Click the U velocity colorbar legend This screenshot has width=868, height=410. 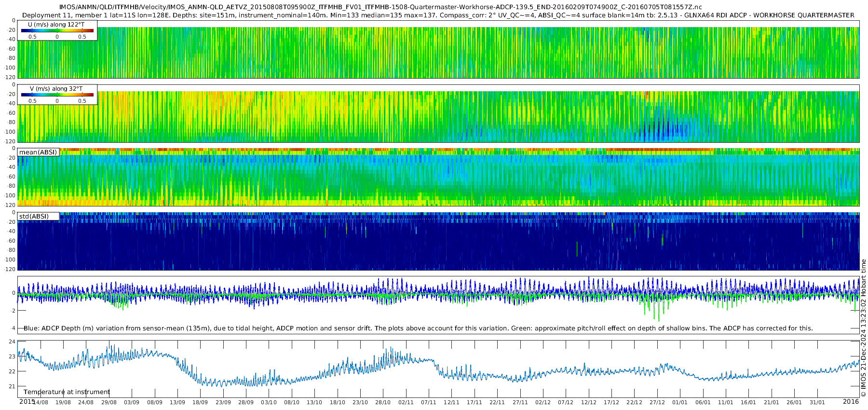coord(57,30)
